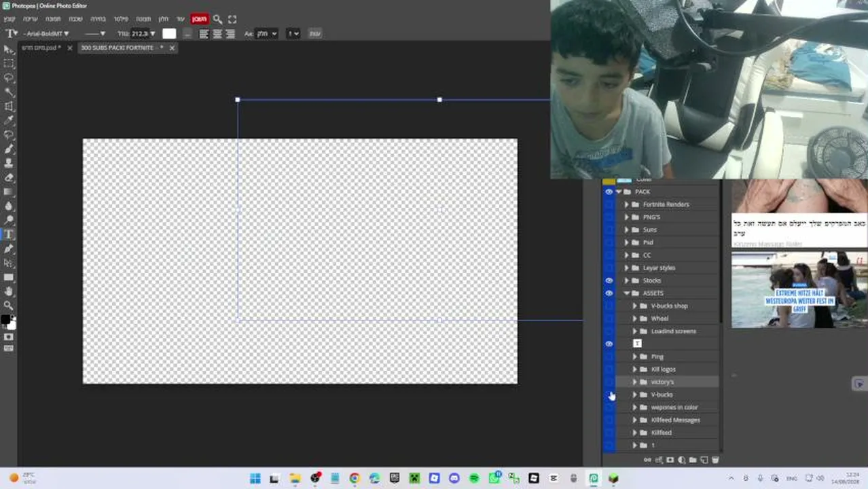This screenshot has width=868, height=489.
Task: Align text center in options bar
Action: click(217, 33)
